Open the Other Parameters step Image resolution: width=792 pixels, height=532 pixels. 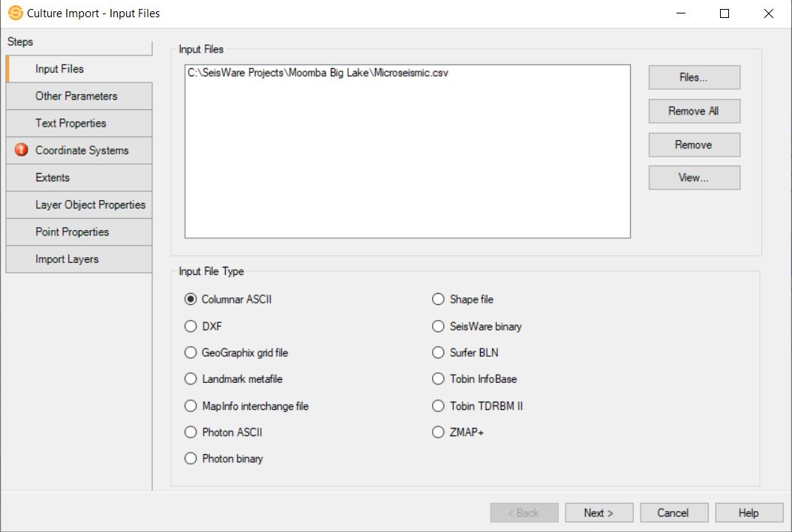click(76, 96)
